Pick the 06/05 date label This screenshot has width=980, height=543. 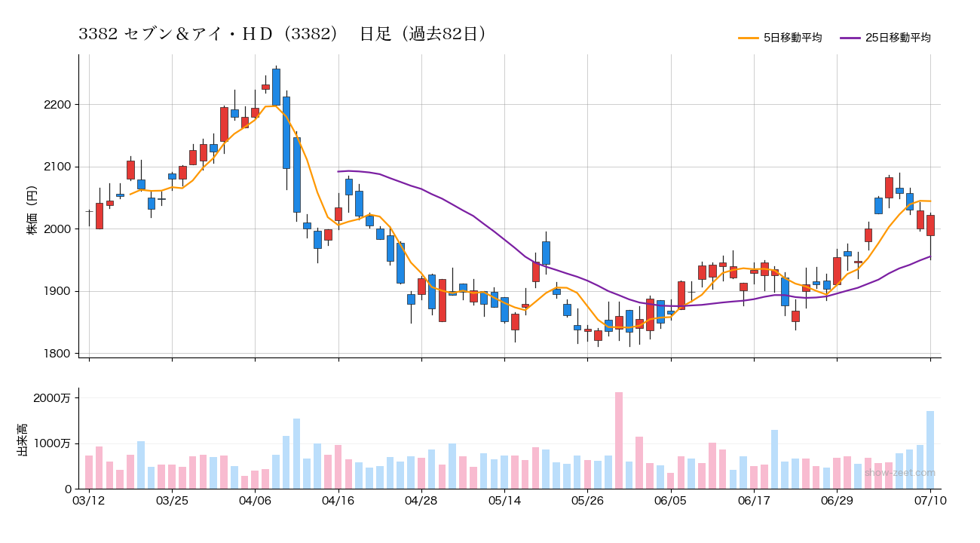tap(670, 501)
